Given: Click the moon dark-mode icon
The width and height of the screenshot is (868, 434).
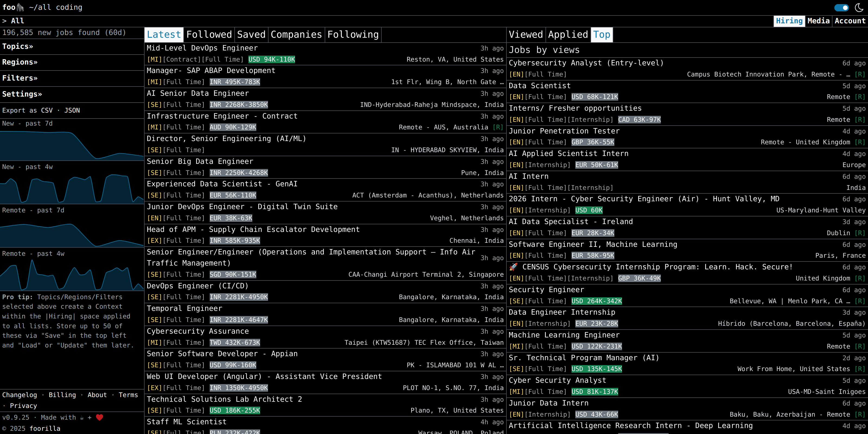Looking at the screenshot, I should pos(859,7).
